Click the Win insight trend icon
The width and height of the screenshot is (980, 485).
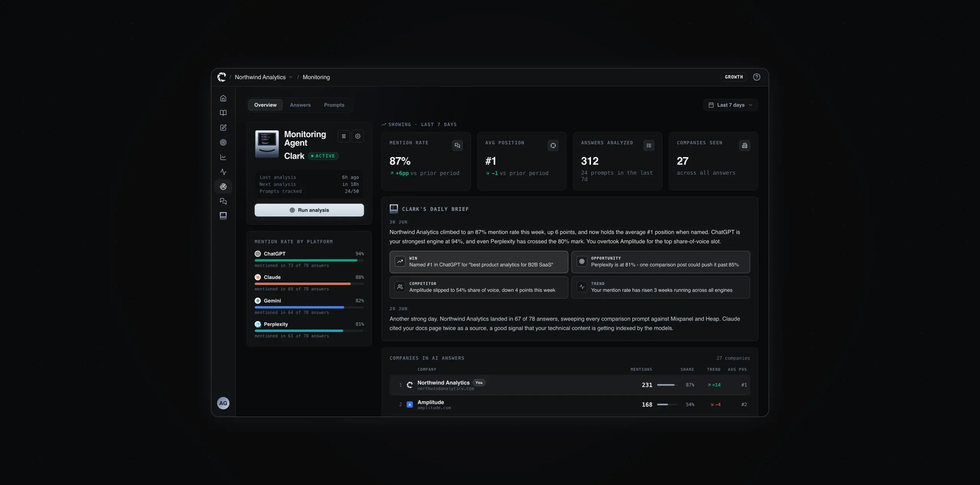tap(400, 261)
